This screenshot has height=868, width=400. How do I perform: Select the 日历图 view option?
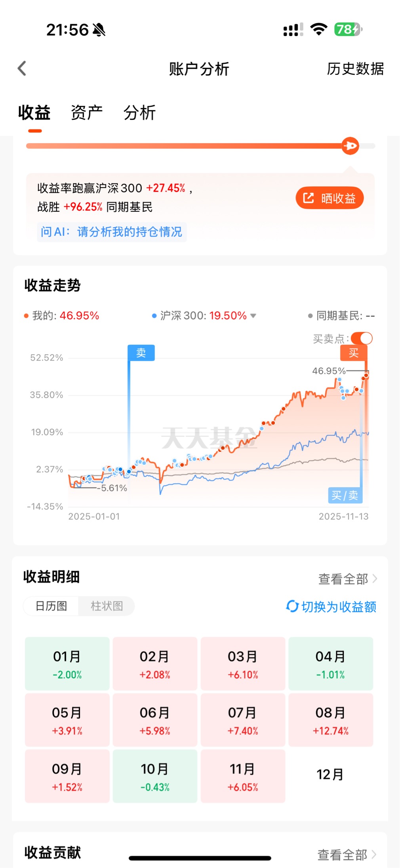pyautogui.click(x=51, y=606)
